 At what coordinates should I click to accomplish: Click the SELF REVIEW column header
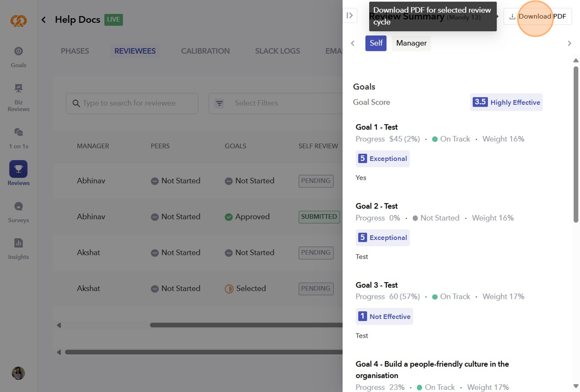click(x=318, y=146)
